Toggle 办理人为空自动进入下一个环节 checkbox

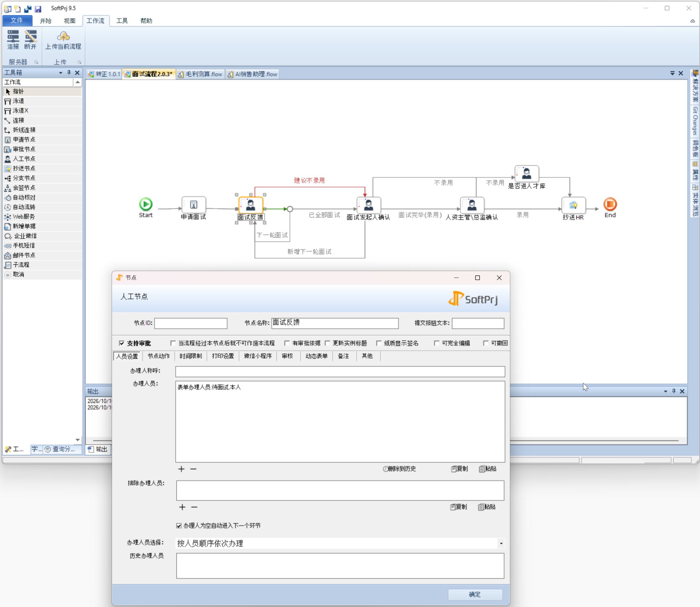click(x=179, y=526)
